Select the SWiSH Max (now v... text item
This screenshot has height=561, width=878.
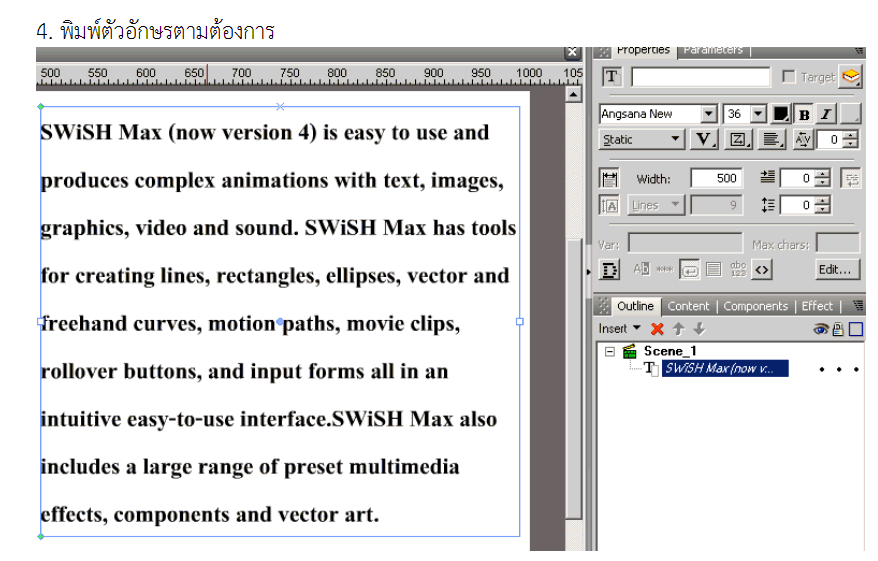coord(725,368)
